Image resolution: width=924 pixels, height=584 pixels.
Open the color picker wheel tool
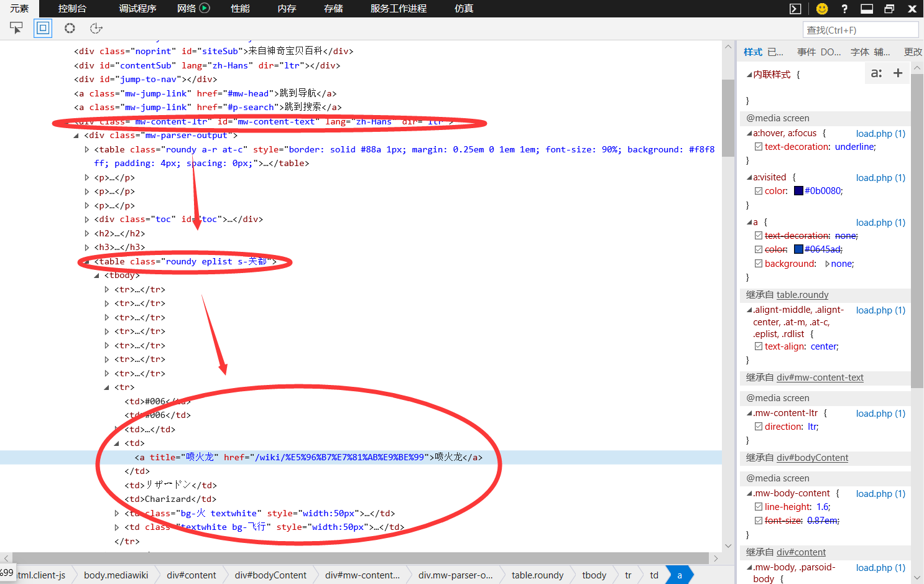pos(70,28)
